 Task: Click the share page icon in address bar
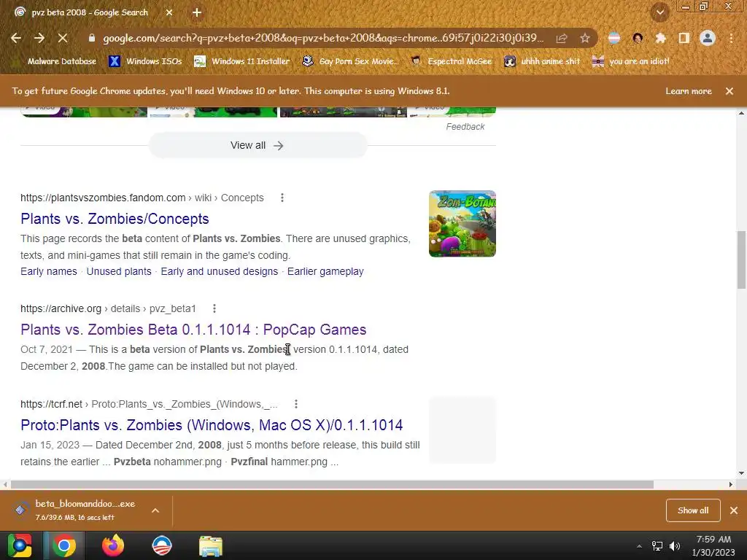pos(562,38)
